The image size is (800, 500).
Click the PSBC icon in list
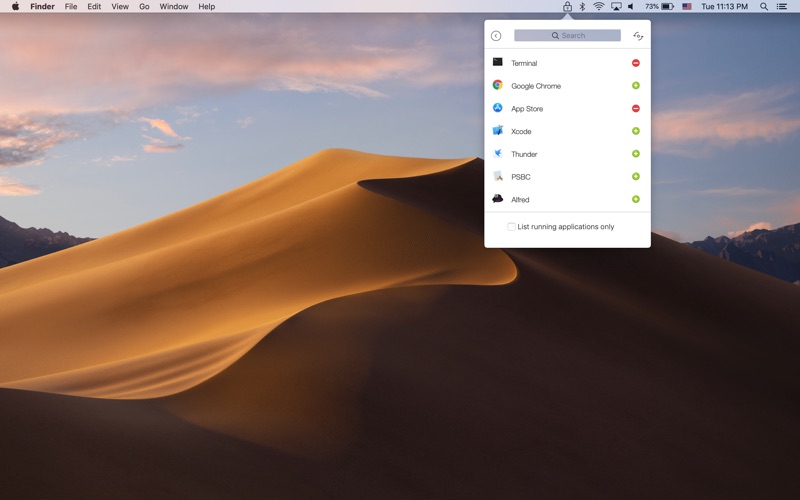[497, 176]
